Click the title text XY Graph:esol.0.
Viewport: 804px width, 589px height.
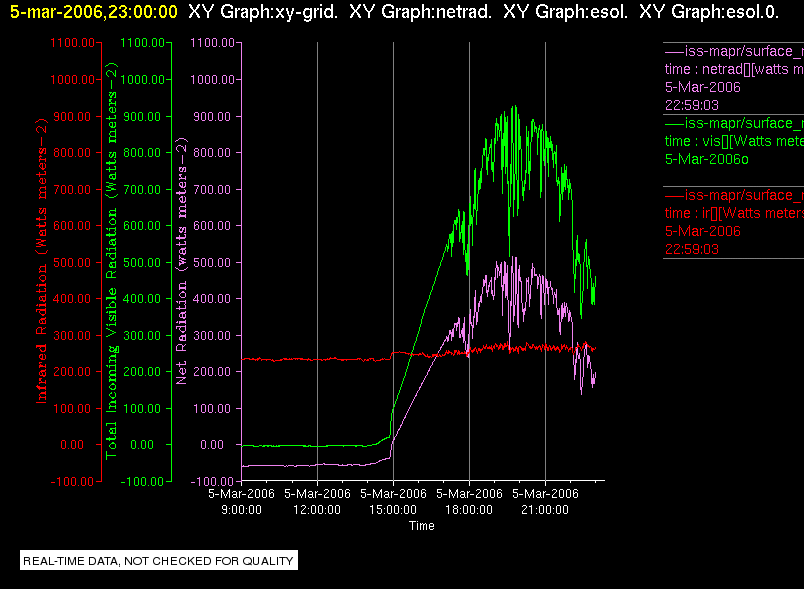(x=709, y=11)
